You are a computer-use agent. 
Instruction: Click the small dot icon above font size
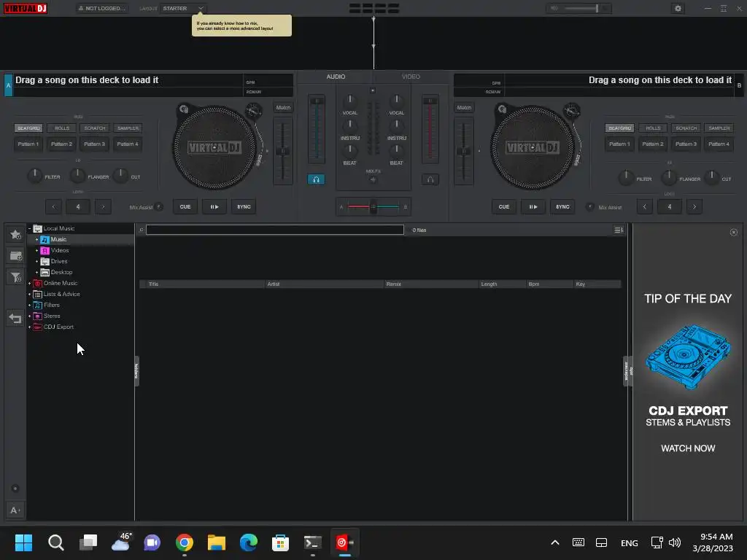click(15, 488)
